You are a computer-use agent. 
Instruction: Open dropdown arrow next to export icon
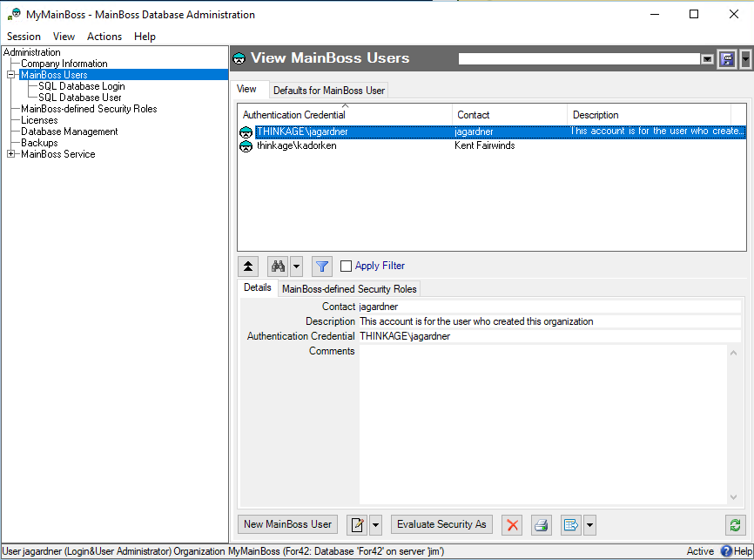[589, 525]
